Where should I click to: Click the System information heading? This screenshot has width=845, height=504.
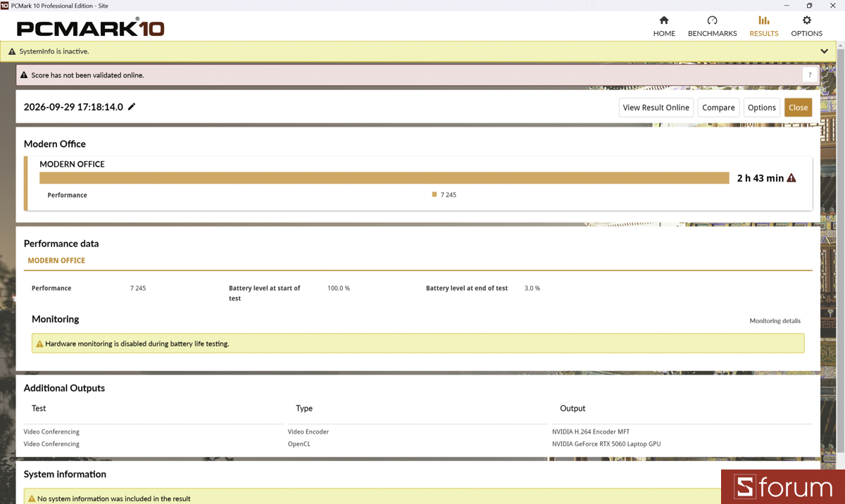pos(65,474)
